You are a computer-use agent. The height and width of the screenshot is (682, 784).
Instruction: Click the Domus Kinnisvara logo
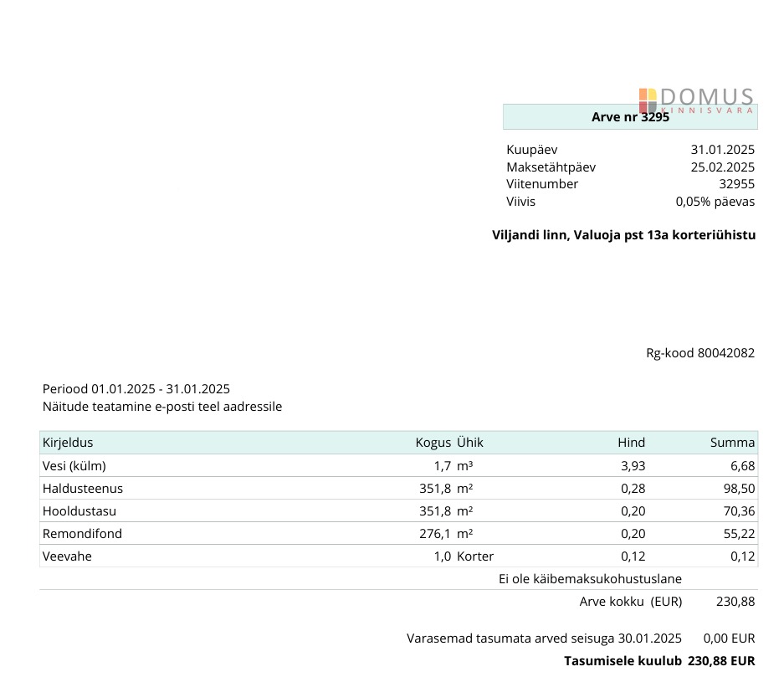click(x=696, y=100)
